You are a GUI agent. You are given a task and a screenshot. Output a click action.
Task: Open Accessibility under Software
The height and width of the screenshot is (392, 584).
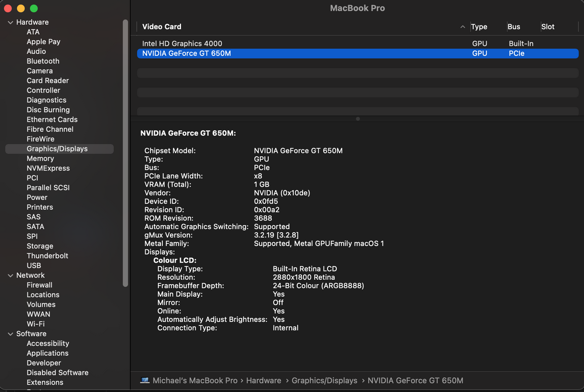tap(48, 343)
